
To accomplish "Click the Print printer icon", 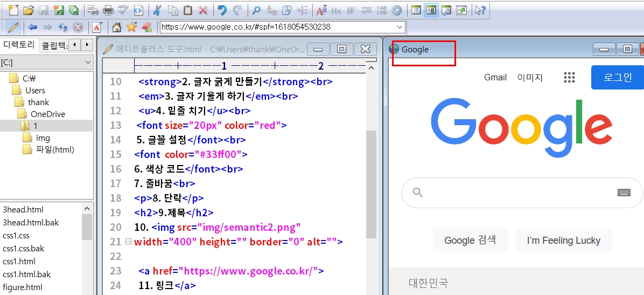I will (108, 10).
